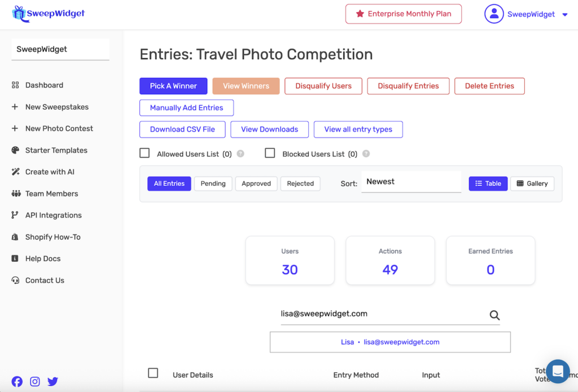
Task: Open SweepWidget Instagram icon
Action: tap(35, 382)
